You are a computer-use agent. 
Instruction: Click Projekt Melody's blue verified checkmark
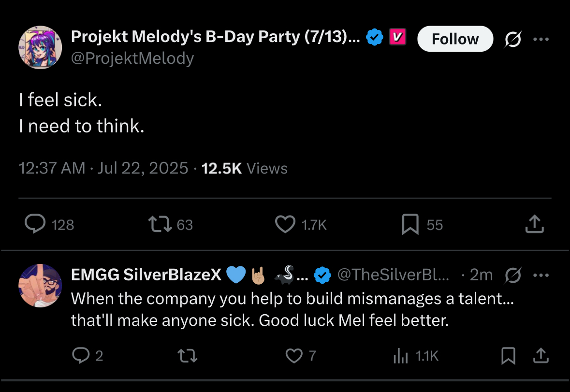(374, 37)
